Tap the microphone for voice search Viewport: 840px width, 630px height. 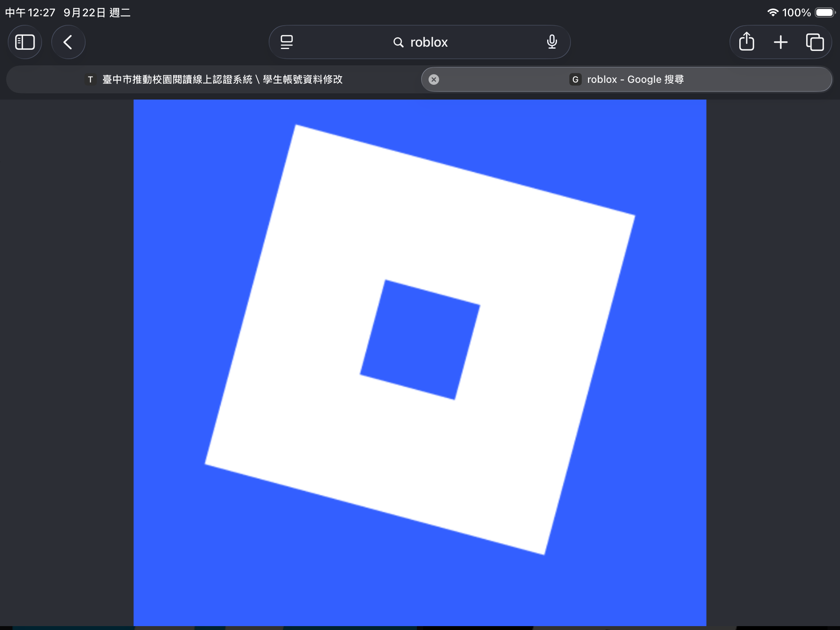tap(552, 42)
